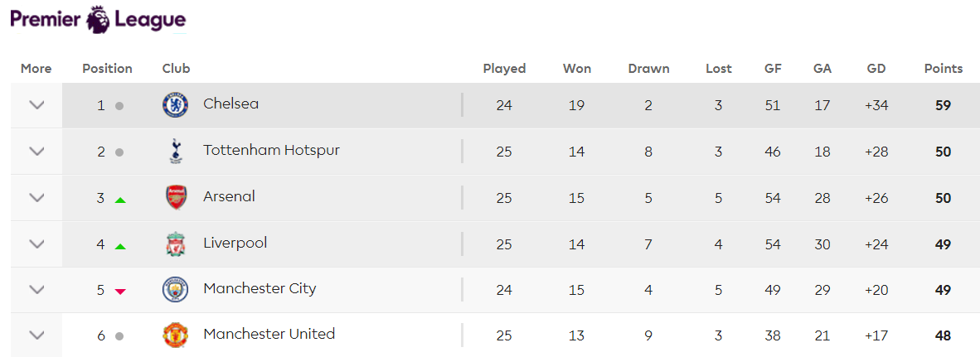Viewport: 980px width, 357px height.
Task: Open the Manchester United row expander
Action: [36, 335]
